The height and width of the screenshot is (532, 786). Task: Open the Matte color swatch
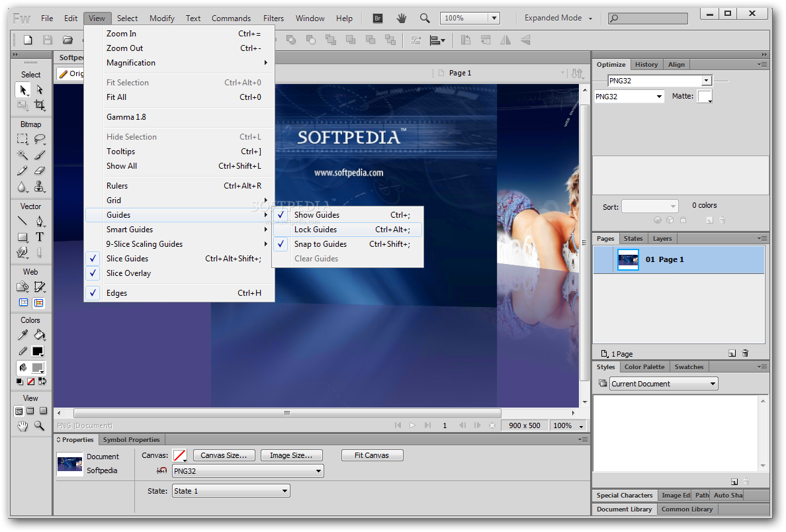[x=705, y=96]
